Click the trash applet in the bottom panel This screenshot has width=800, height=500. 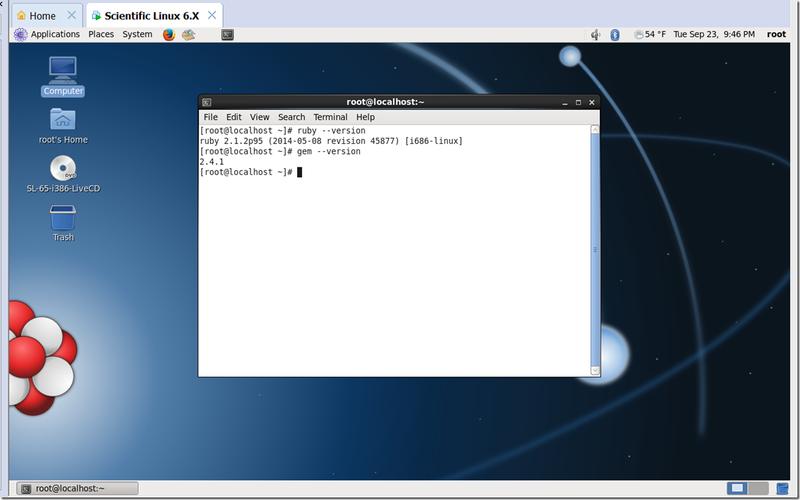pyautogui.click(x=782, y=488)
